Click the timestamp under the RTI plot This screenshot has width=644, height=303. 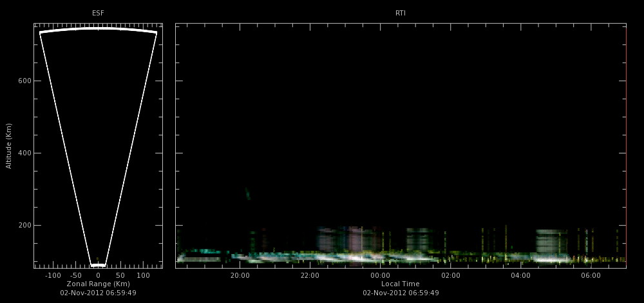(x=401, y=293)
